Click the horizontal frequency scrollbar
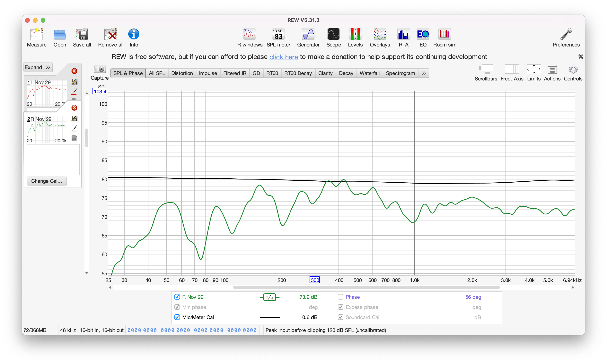The height and width of the screenshot is (364, 607). point(366,287)
